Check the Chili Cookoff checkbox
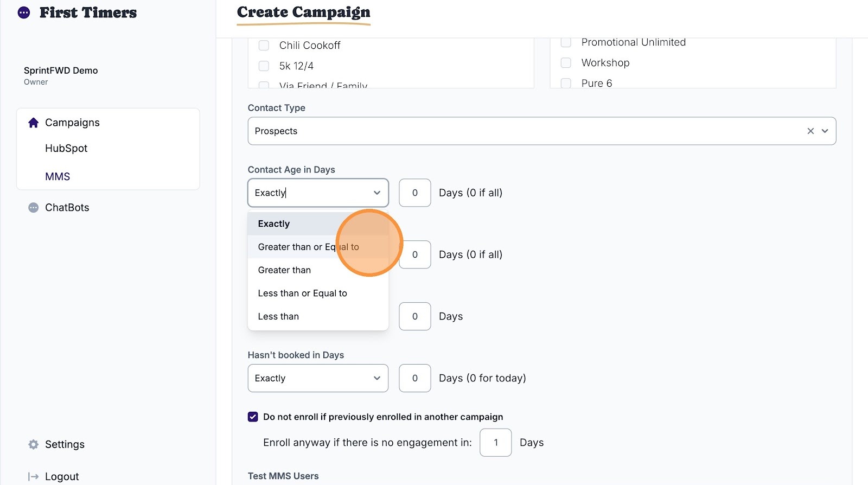The width and height of the screenshot is (868, 485). (x=264, y=46)
